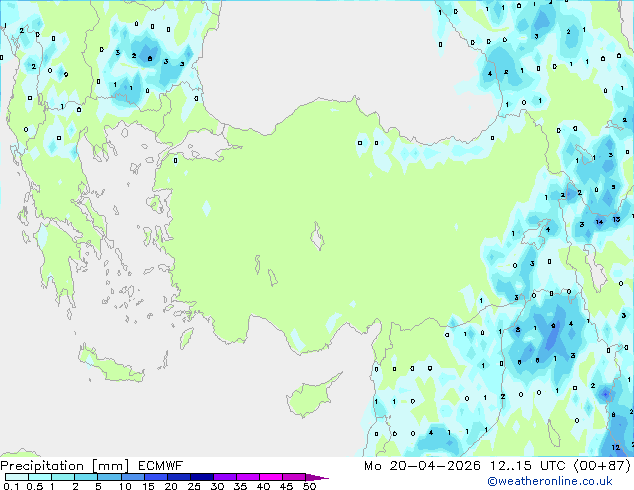Viewport: 634px width, 490px height.
Task: Pick the 15–20 mm legend color box
Action: pyautogui.click(x=155, y=477)
